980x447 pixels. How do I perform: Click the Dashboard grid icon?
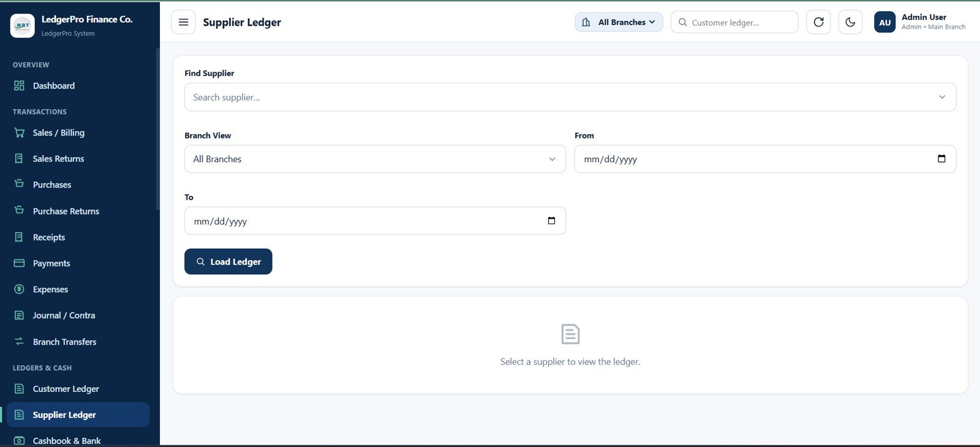[x=19, y=86]
